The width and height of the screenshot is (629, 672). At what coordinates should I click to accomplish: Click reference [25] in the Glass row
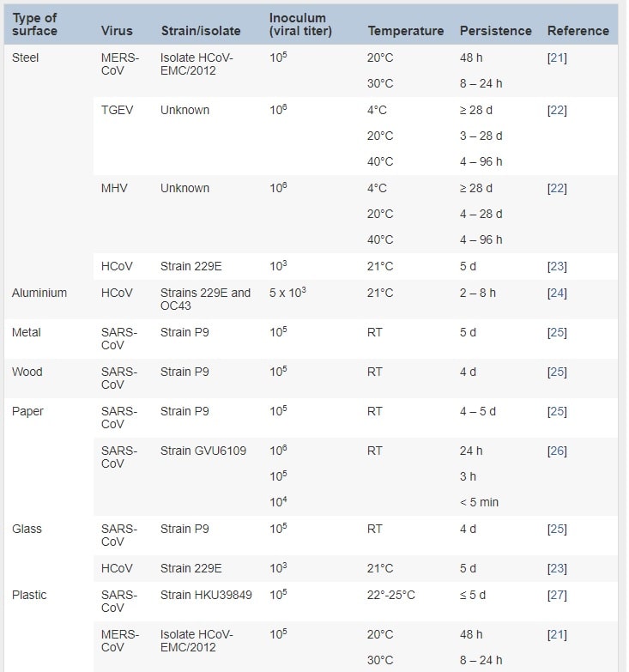[x=557, y=530]
